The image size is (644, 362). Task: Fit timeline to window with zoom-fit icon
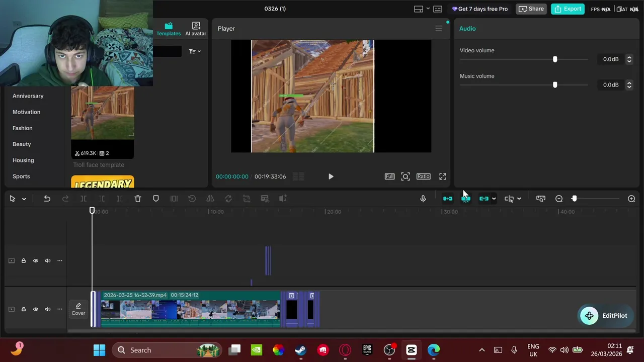tap(541, 199)
